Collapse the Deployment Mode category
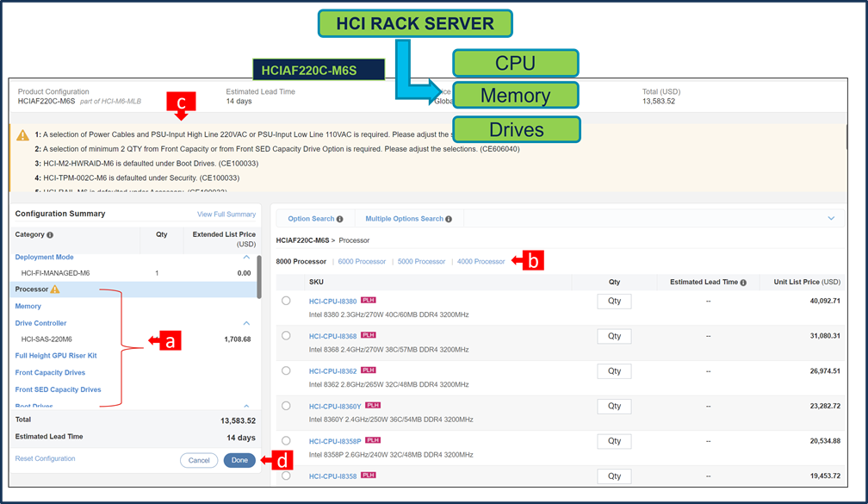 coord(246,258)
